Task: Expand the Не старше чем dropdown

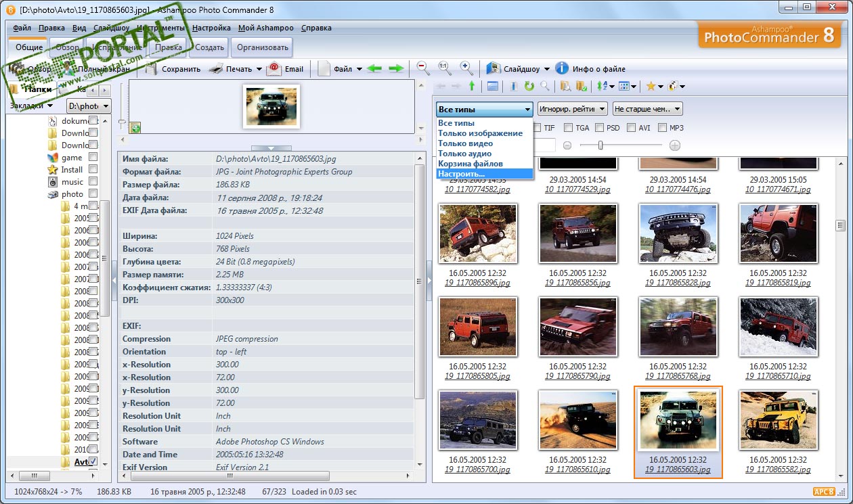Action: tap(647, 109)
